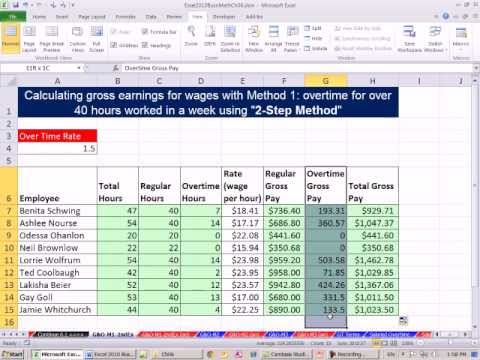Click the Start button

point(12,354)
